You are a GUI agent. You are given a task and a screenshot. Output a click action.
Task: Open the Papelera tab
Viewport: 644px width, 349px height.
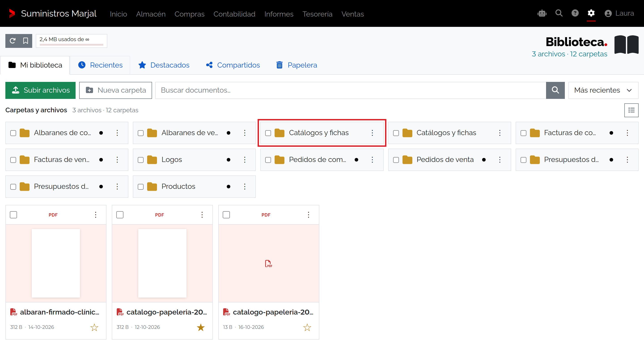coord(297,65)
